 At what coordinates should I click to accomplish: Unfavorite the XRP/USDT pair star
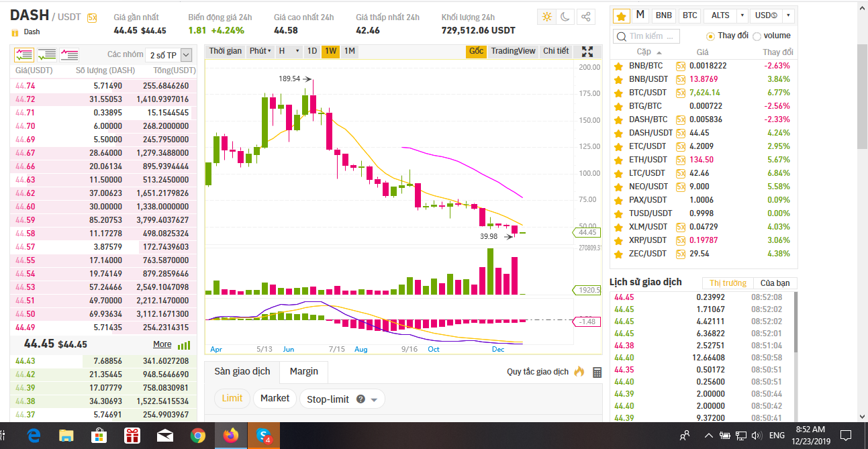point(618,240)
